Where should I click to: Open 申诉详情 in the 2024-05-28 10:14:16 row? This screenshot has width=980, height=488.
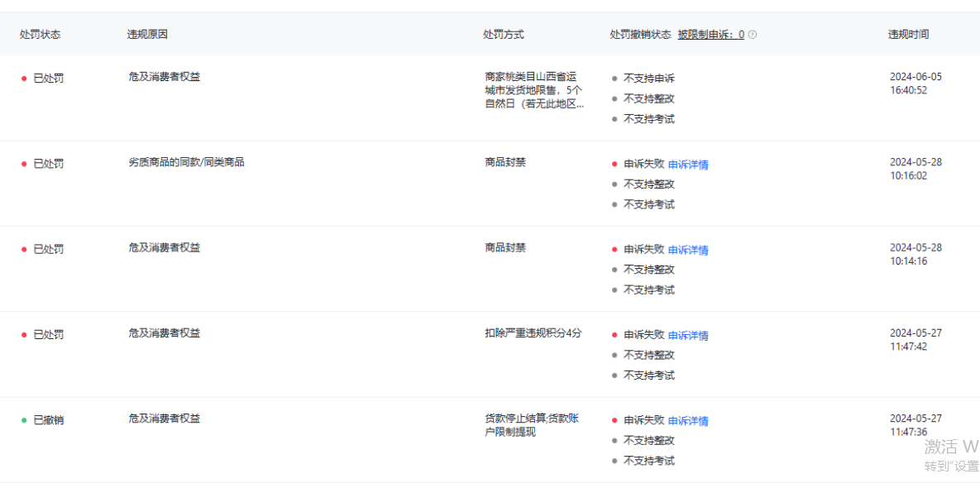(x=688, y=250)
